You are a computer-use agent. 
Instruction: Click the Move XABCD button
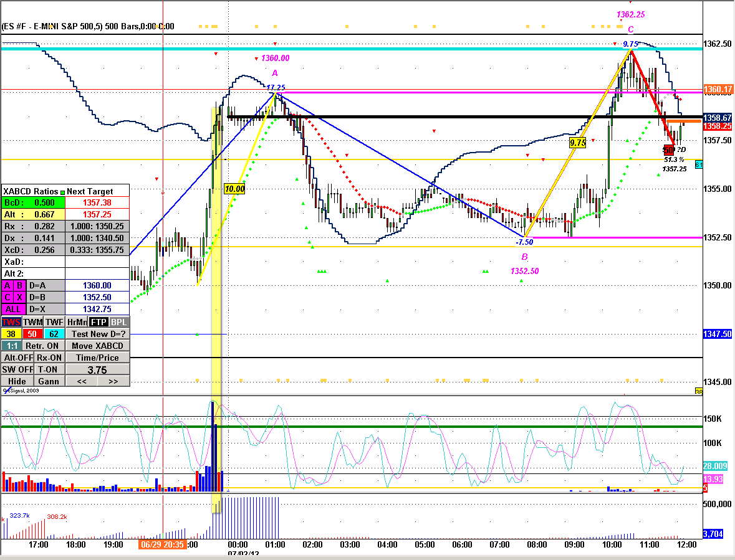click(x=97, y=346)
